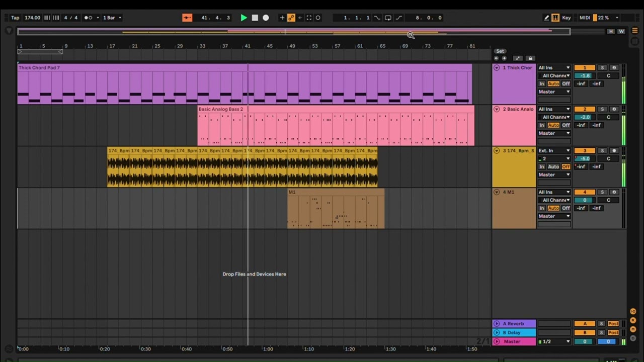644x362 pixels.
Task: Select the Basic Analog Bass 2 clip
Action: coord(336,109)
